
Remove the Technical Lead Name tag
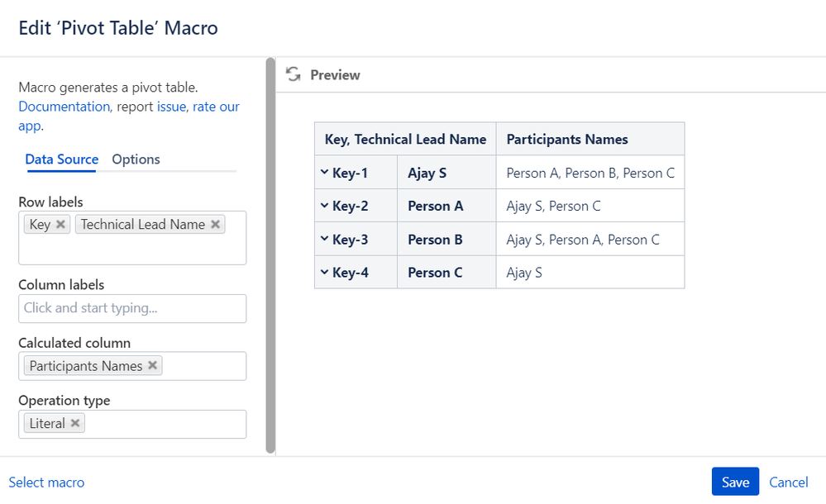pos(215,224)
